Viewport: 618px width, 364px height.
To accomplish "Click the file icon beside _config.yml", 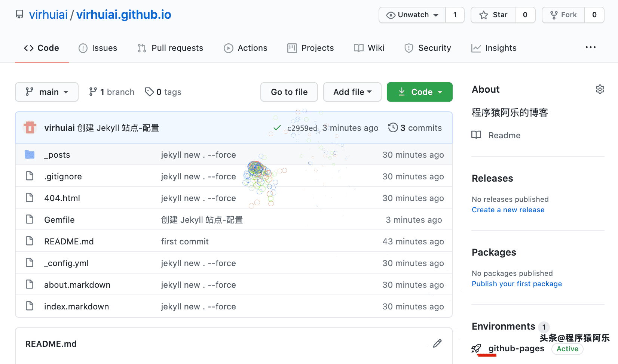I will tap(30, 262).
